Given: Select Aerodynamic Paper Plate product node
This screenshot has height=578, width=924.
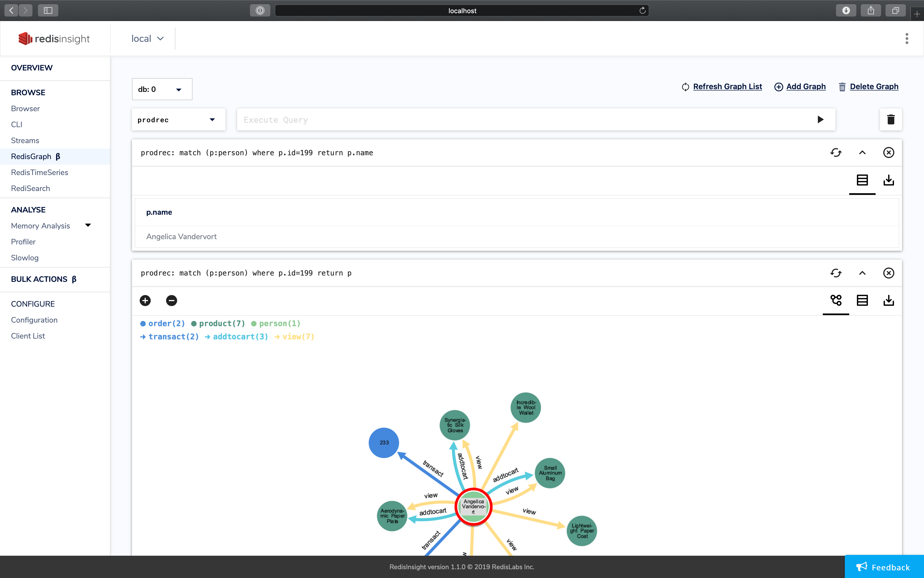Looking at the screenshot, I should [x=392, y=516].
